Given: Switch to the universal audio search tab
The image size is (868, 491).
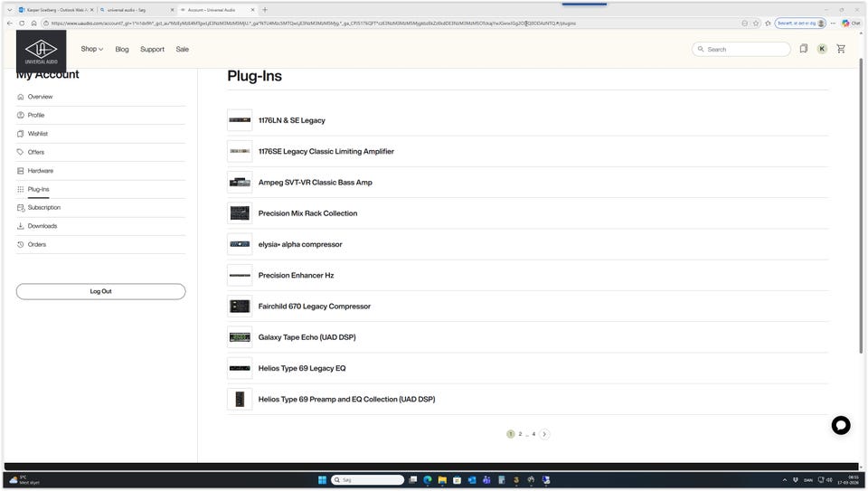Looking at the screenshot, I should point(136,10).
